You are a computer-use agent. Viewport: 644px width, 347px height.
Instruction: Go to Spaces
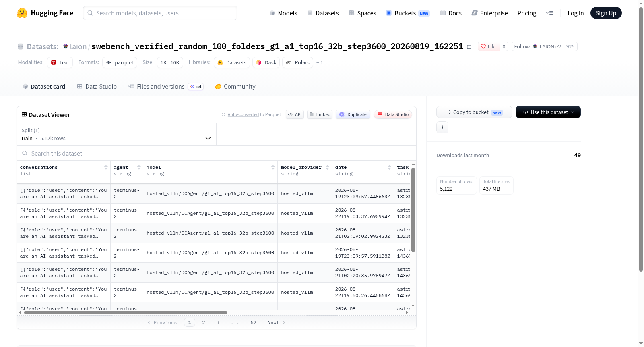pos(362,13)
